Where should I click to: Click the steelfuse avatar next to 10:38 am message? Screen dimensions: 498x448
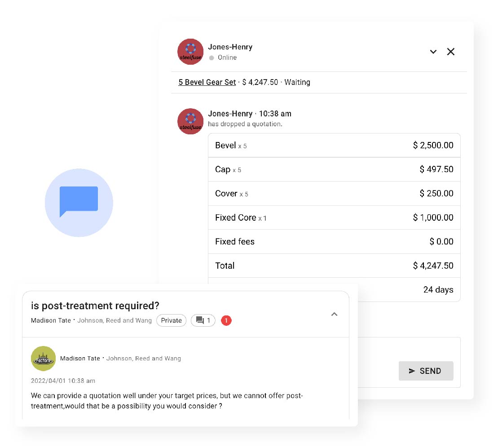pos(190,121)
